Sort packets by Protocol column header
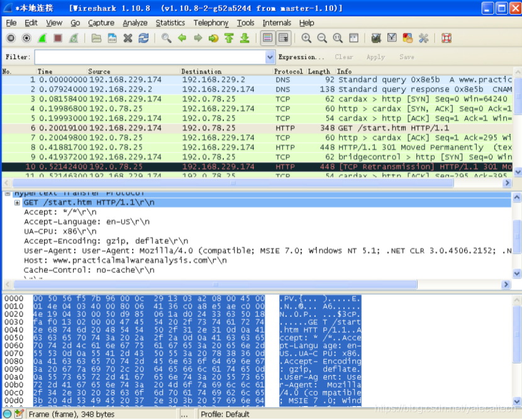 point(289,71)
